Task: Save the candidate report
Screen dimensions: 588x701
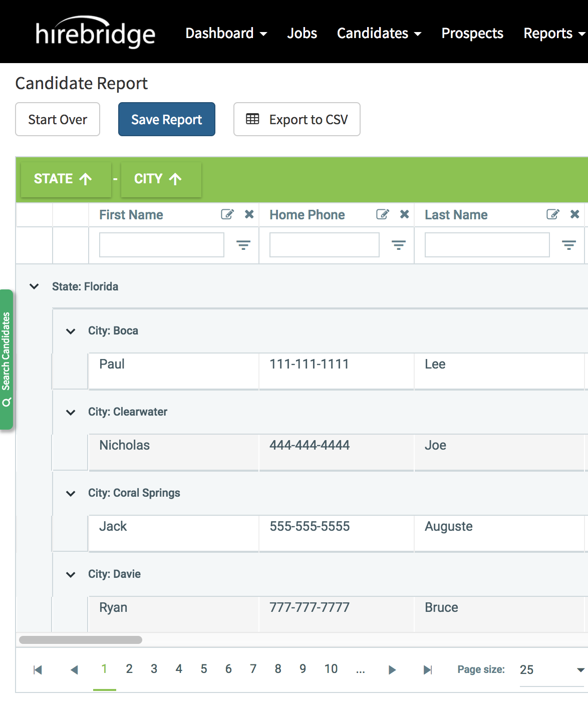Action: [x=166, y=119]
